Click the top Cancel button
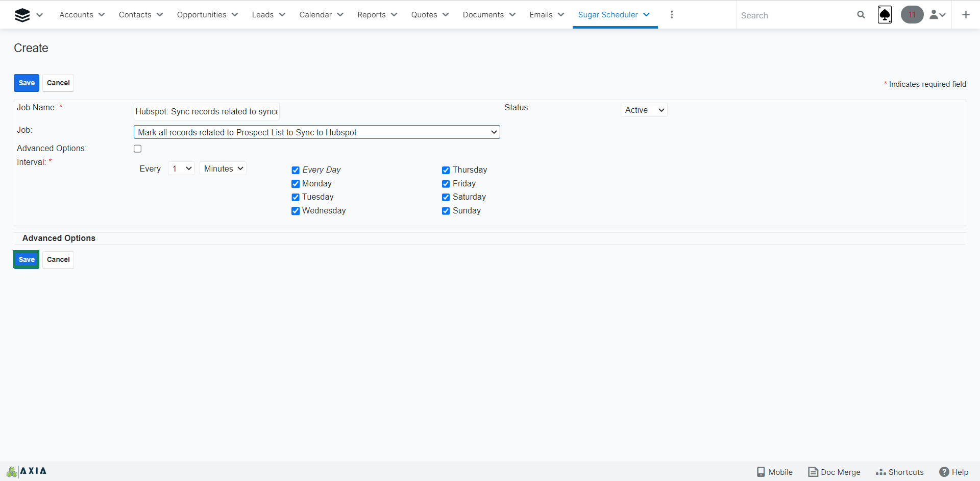The height and width of the screenshot is (481, 980). (x=58, y=83)
